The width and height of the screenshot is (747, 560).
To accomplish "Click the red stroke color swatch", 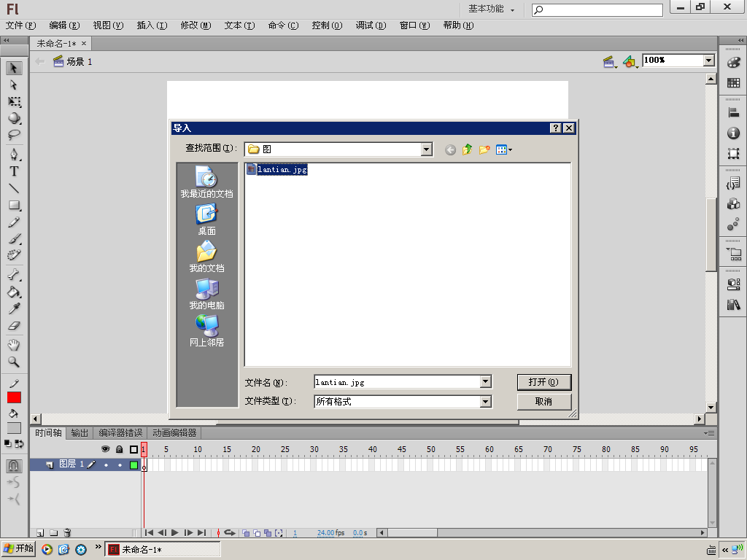I will (x=14, y=397).
